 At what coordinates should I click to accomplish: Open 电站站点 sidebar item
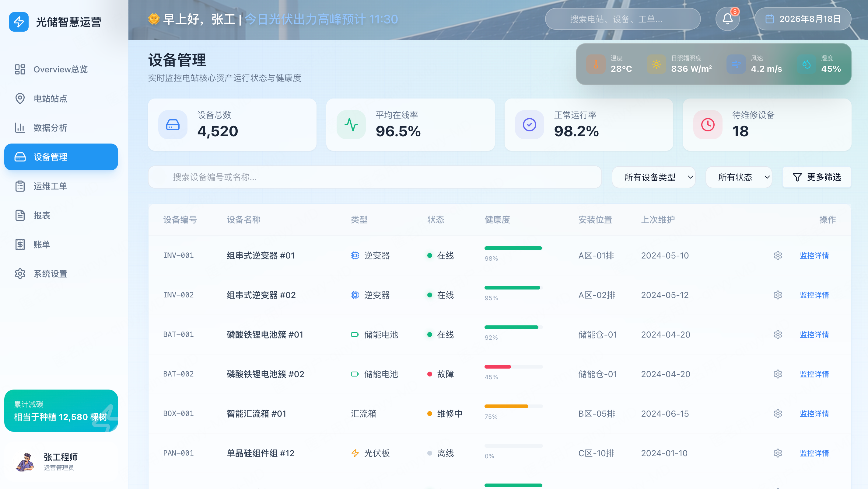[x=61, y=99]
